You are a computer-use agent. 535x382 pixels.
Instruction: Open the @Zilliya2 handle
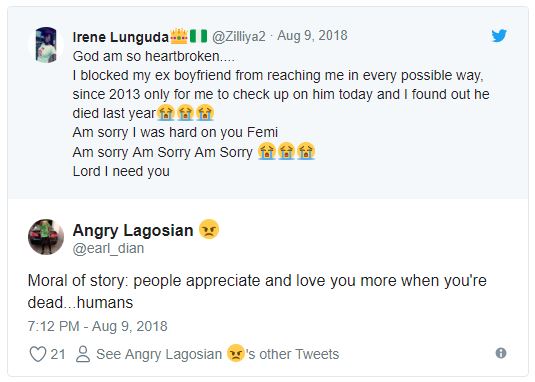click(238, 36)
